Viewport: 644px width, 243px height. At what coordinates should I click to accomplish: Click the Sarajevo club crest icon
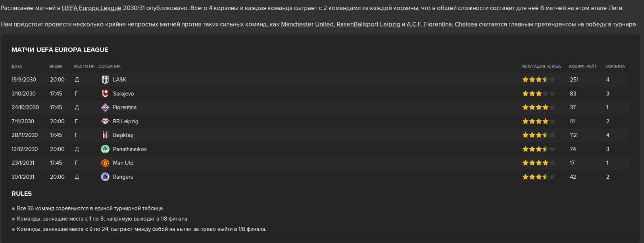tap(105, 94)
